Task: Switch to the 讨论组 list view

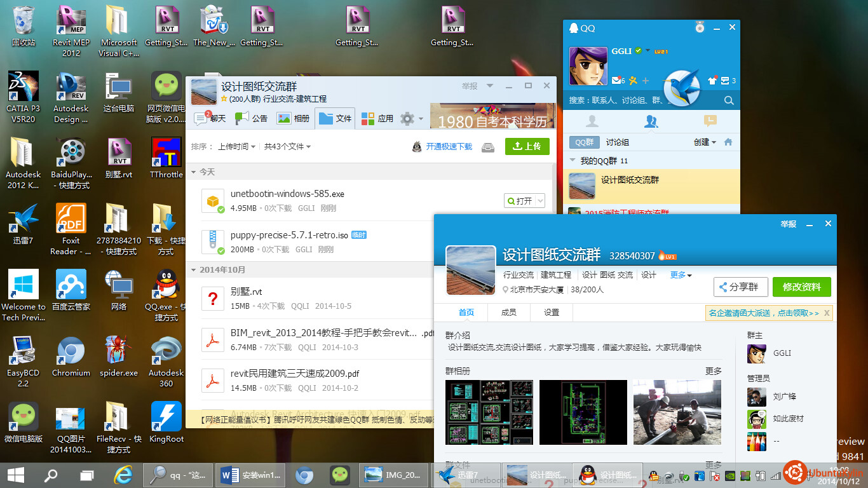Action: (x=617, y=142)
